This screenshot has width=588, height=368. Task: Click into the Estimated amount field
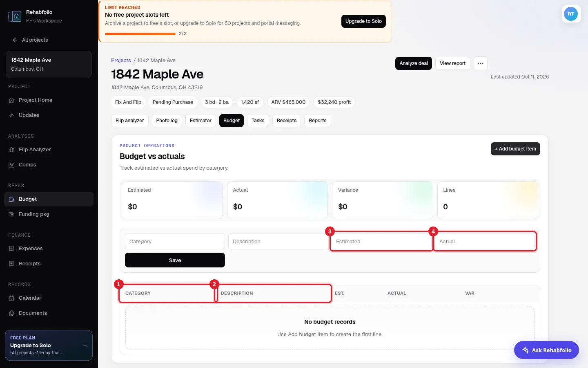tap(381, 241)
